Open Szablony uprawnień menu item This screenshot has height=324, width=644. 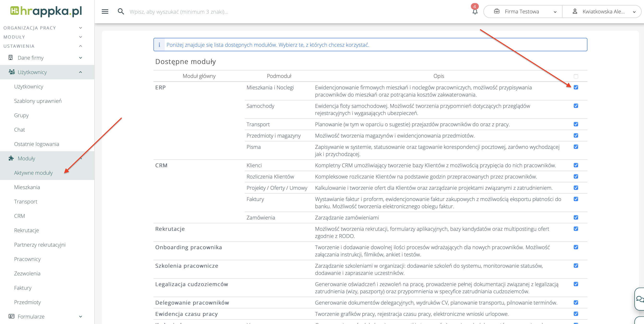coord(38,101)
